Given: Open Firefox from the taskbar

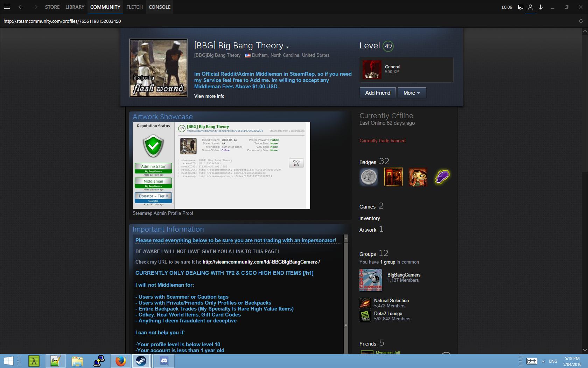Looking at the screenshot, I should coord(121,361).
